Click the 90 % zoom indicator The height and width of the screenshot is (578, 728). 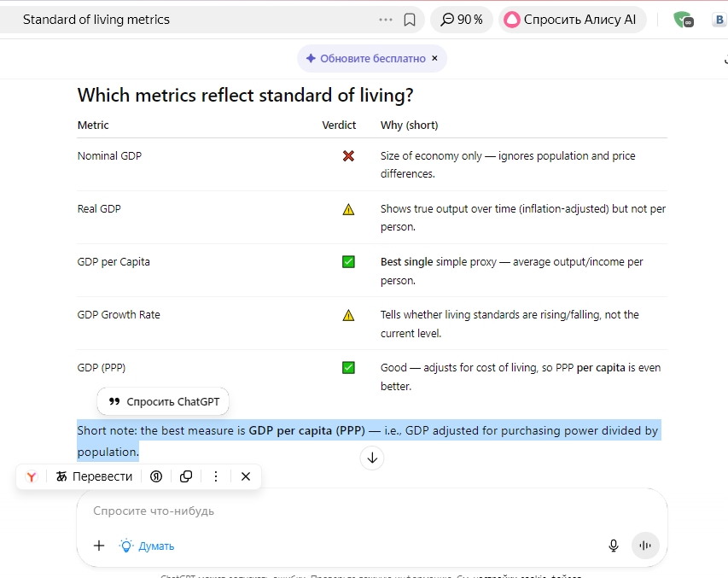[462, 20]
